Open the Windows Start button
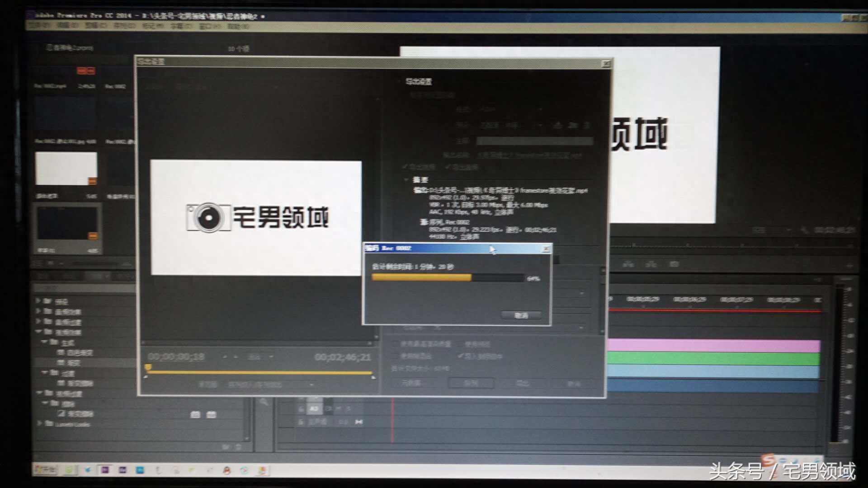Image resolution: width=868 pixels, height=488 pixels. (45, 469)
